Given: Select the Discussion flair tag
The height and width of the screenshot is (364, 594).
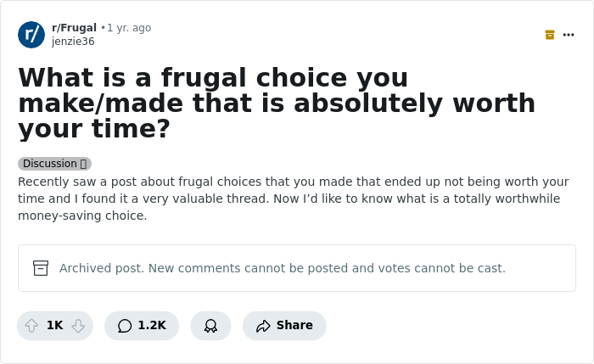Looking at the screenshot, I should pos(50,164).
